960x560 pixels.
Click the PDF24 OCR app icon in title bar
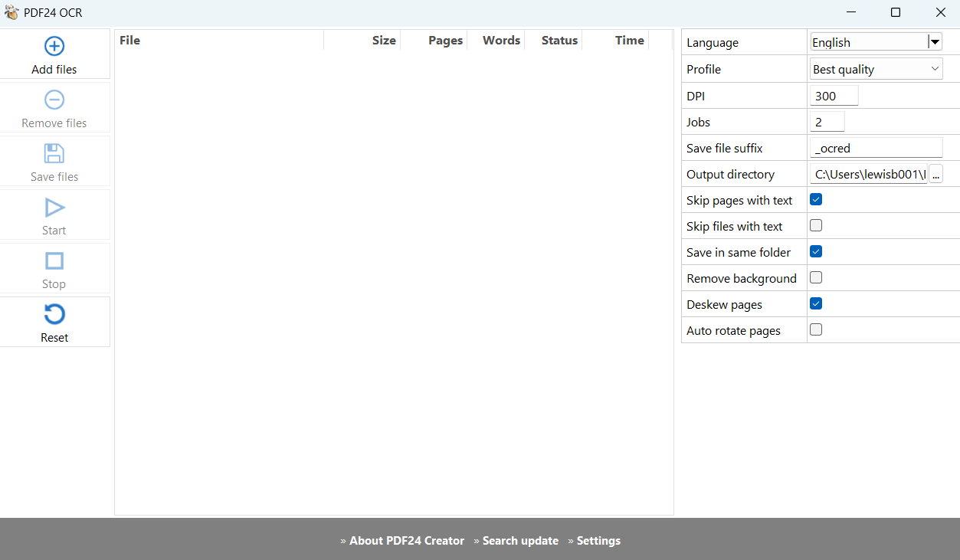pos(11,12)
